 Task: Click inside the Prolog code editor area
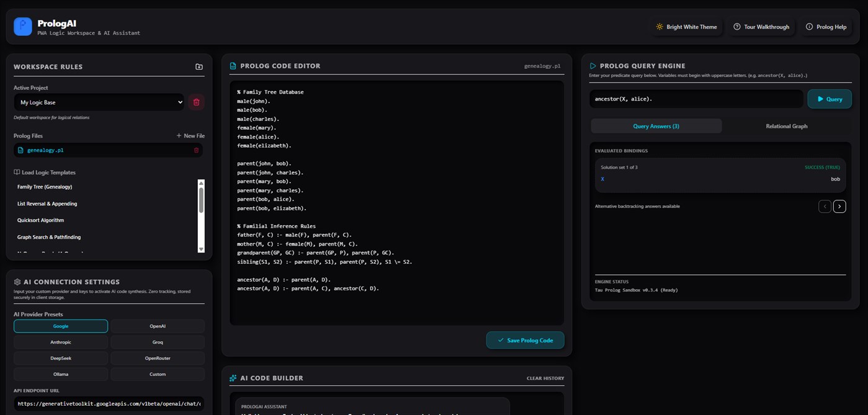[x=396, y=203]
